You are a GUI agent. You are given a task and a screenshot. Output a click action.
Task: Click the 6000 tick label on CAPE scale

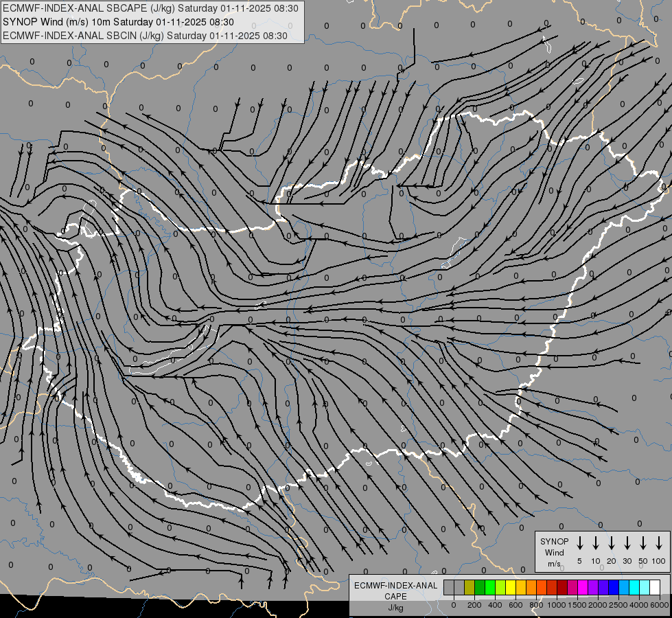tap(660, 605)
